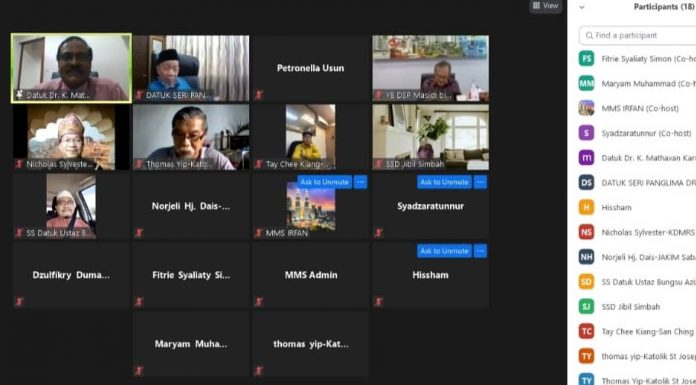Click the muted mic icon on Petronella Usun tile
Image resolution: width=696 pixels, height=385 pixels.
pyautogui.click(x=259, y=95)
